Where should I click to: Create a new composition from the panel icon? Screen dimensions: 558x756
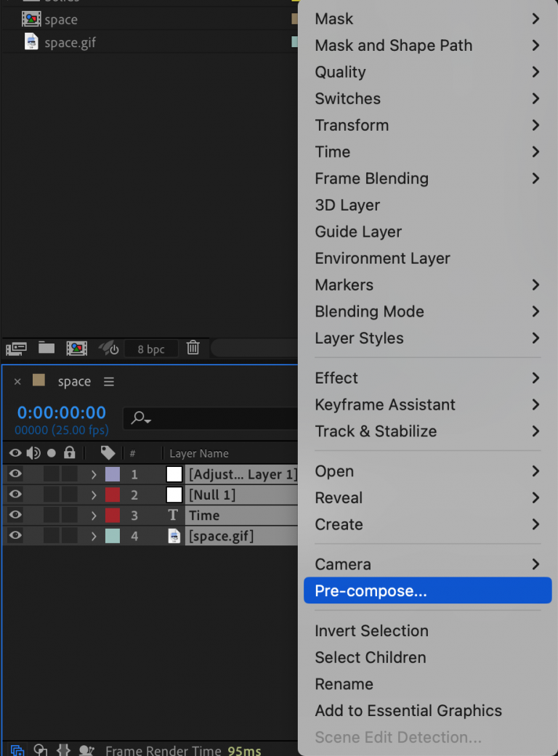pyautogui.click(x=76, y=348)
